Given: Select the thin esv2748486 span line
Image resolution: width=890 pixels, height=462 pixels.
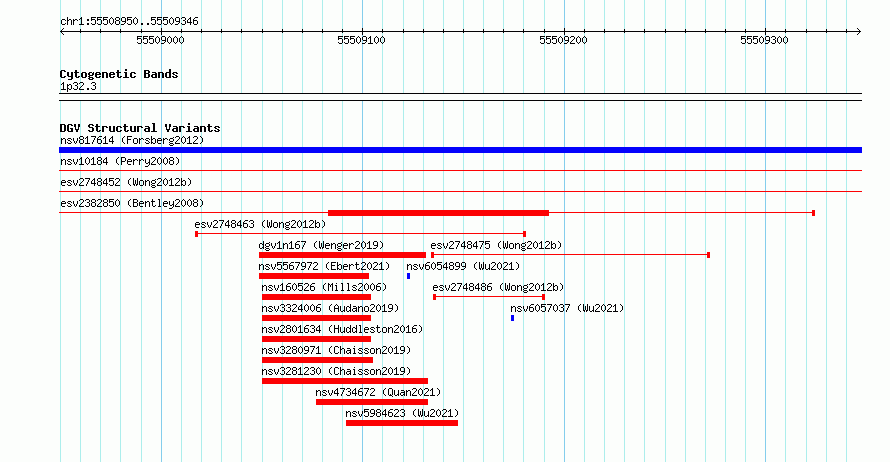Looking at the screenshot, I should (x=489, y=297).
